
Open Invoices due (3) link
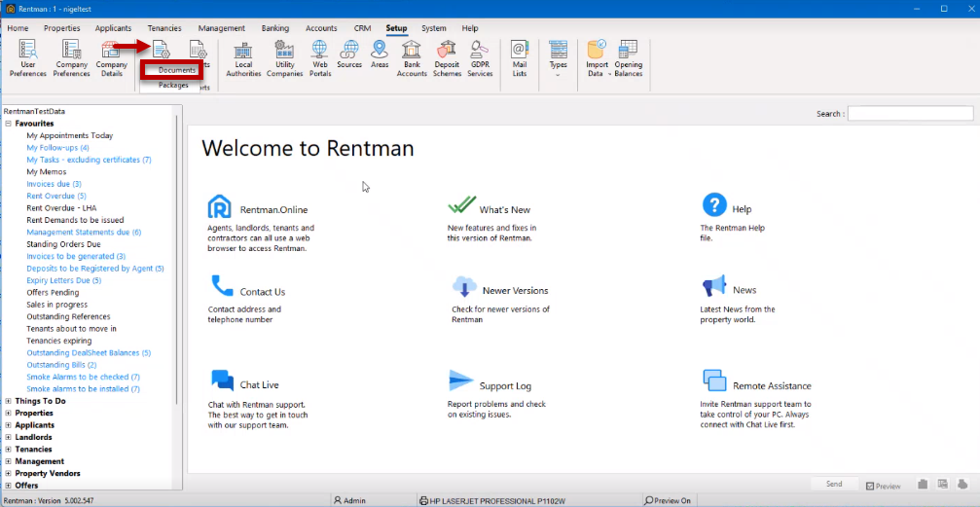pos(54,184)
